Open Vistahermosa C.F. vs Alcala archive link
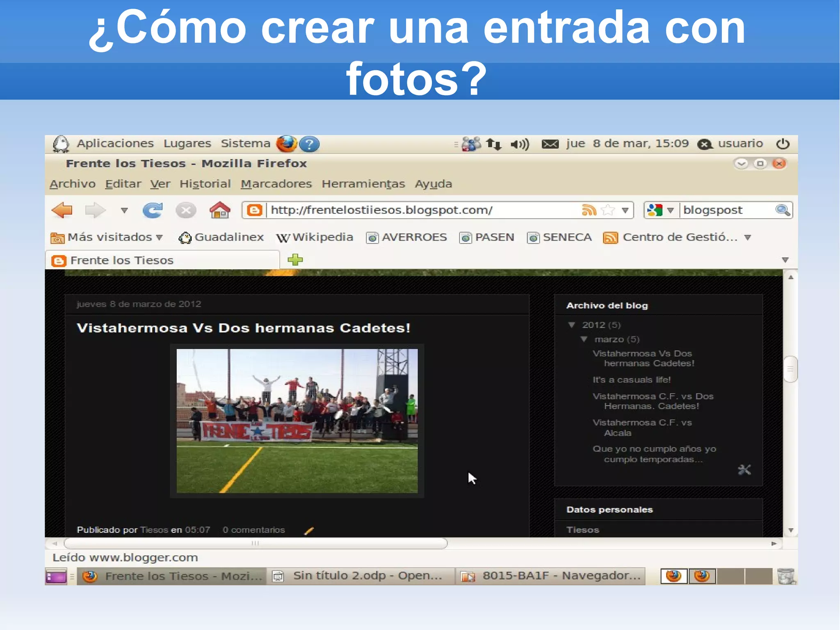Screen dimensions: 840x630 coord(642,427)
